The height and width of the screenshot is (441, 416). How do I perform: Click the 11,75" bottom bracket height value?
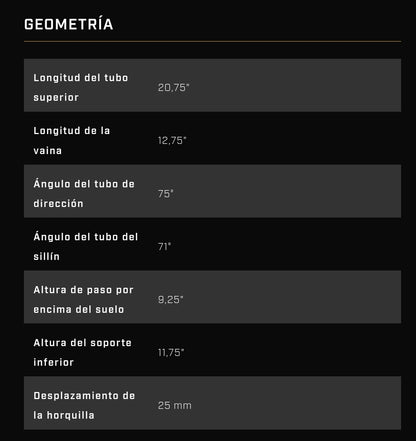pyautogui.click(x=171, y=352)
